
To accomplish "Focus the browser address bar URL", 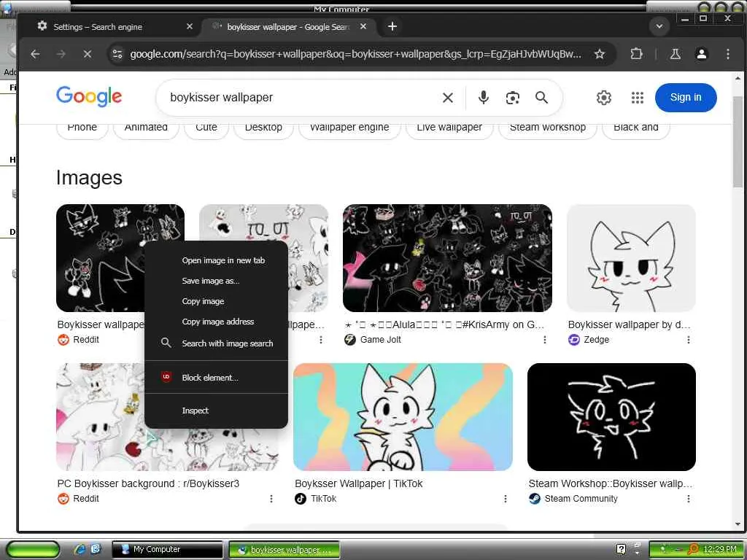I will [x=355, y=54].
